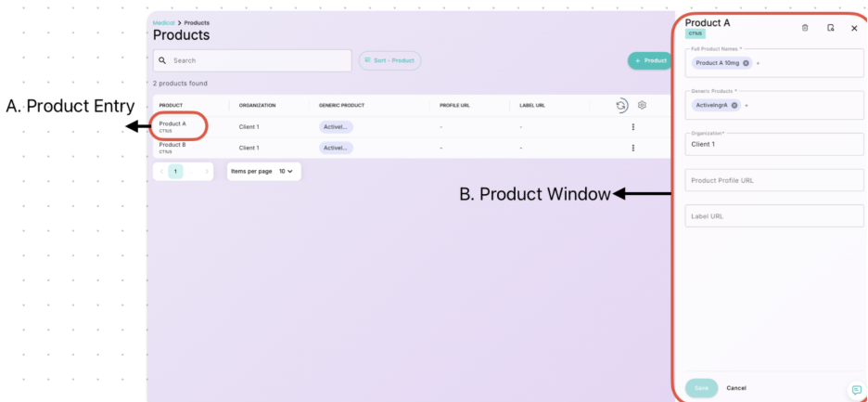Click the Product Profile URL field
868x402 pixels.
(x=774, y=180)
